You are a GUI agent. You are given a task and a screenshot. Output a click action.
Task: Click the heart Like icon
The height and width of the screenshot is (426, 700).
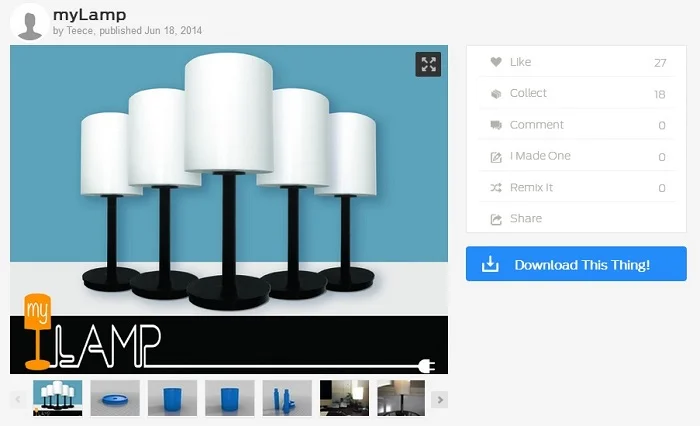(495, 62)
